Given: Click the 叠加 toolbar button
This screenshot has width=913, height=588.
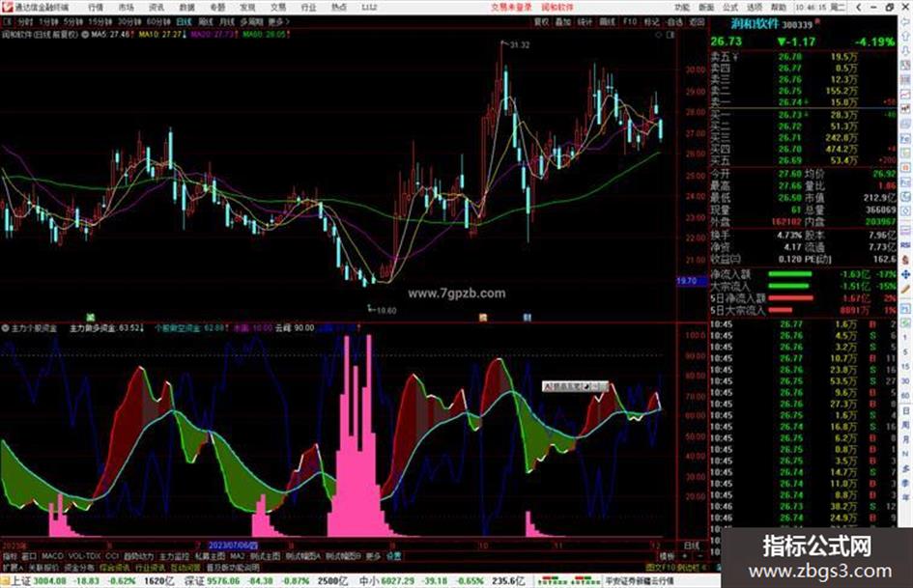Looking at the screenshot, I should click(x=562, y=21).
